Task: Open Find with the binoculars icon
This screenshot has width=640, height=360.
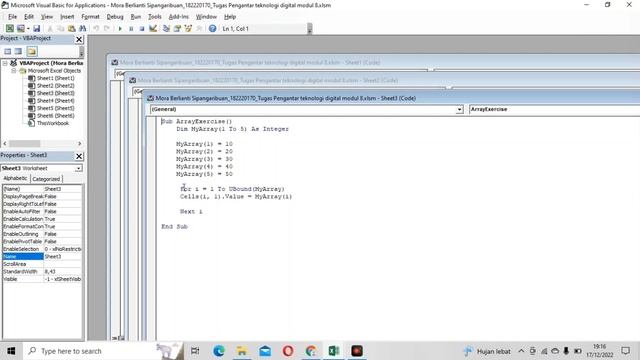Action: pos(82,29)
